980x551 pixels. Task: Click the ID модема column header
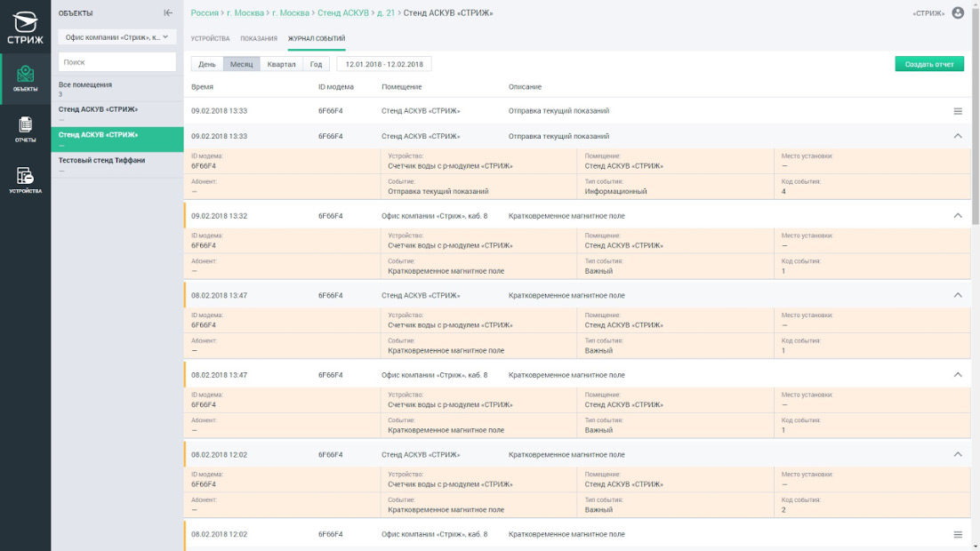pyautogui.click(x=335, y=87)
